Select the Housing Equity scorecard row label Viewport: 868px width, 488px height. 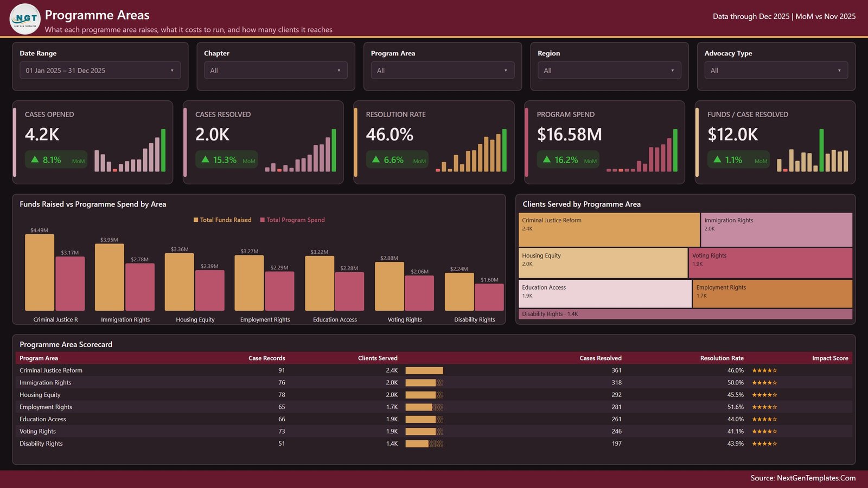pyautogui.click(x=40, y=395)
